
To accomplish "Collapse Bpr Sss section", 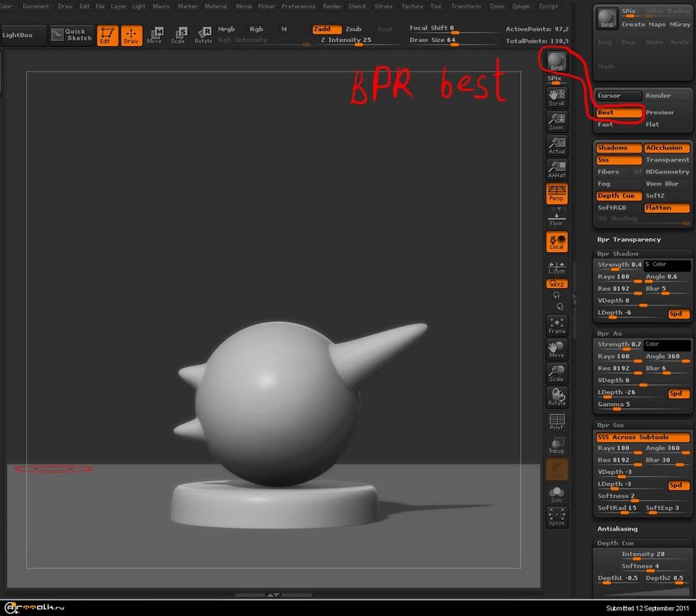I will click(611, 425).
